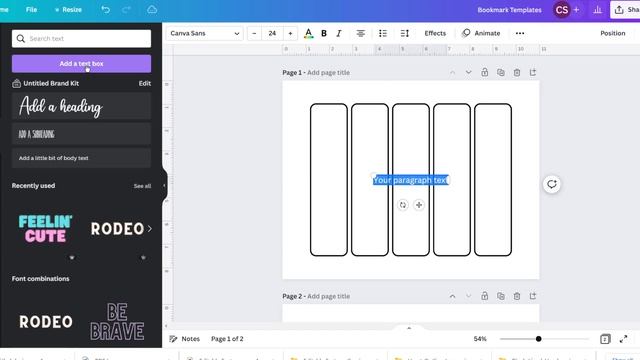Open the more options ellipsis menu
This screenshot has width=640, height=360.
520,33
